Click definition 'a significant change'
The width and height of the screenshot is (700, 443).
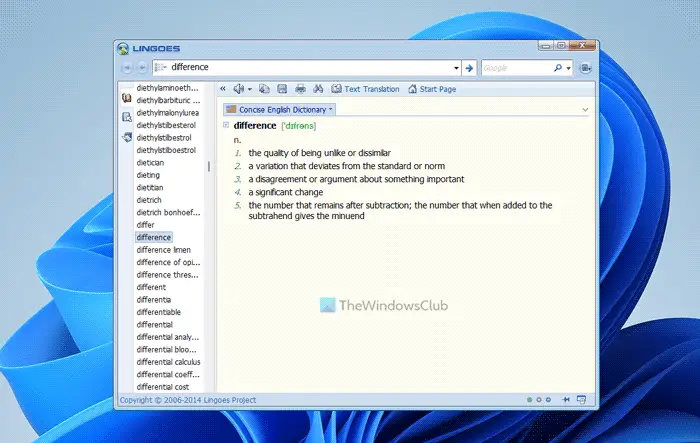pos(286,192)
